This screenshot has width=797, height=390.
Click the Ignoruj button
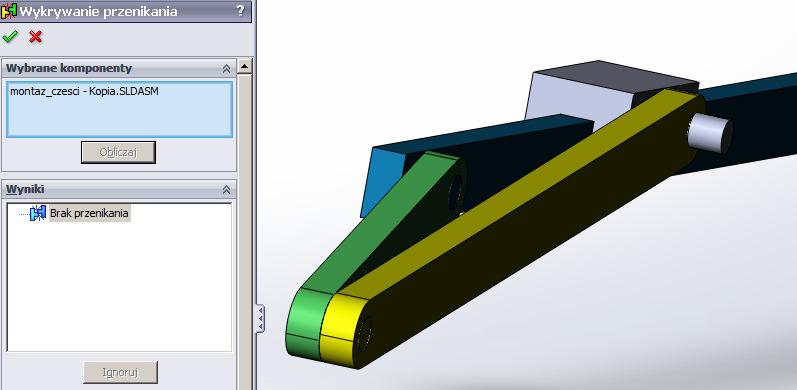point(120,372)
